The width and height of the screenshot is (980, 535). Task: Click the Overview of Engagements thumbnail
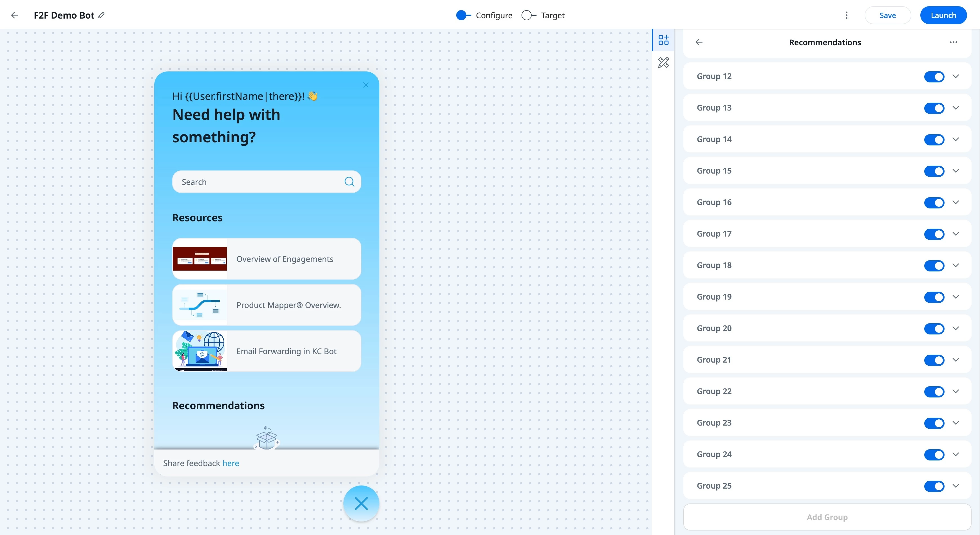click(200, 259)
